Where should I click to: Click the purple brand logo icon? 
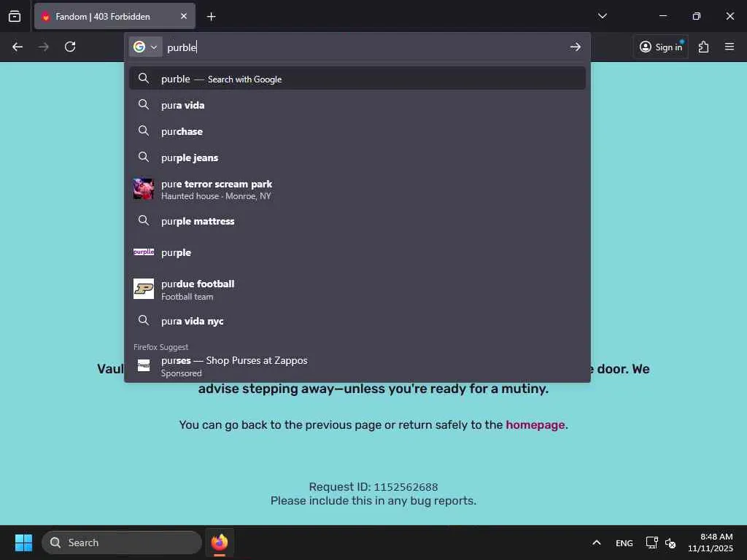coord(144,252)
